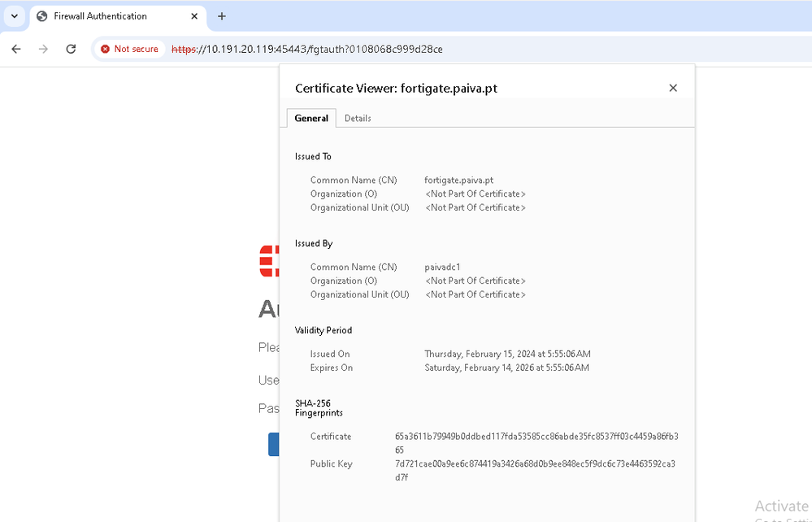This screenshot has width=812, height=522.
Task: Select the Public Key fingerprint hash
Action: click(535, 470)
